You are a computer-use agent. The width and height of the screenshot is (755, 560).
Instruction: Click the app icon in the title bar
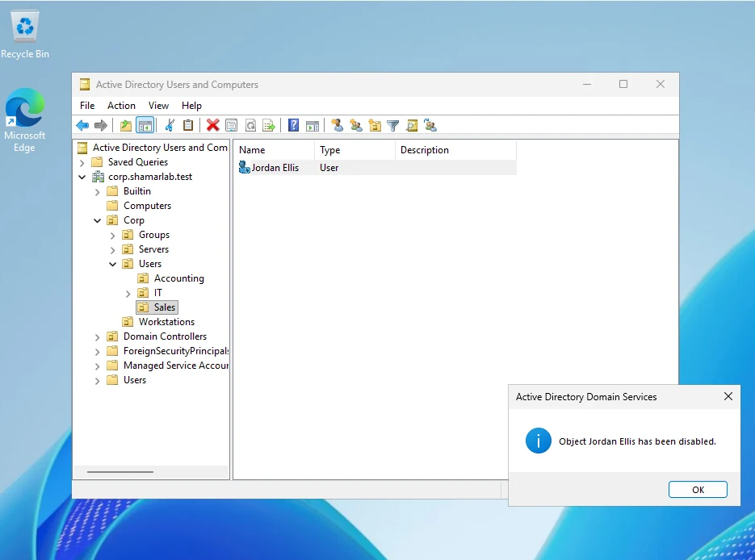85,85
